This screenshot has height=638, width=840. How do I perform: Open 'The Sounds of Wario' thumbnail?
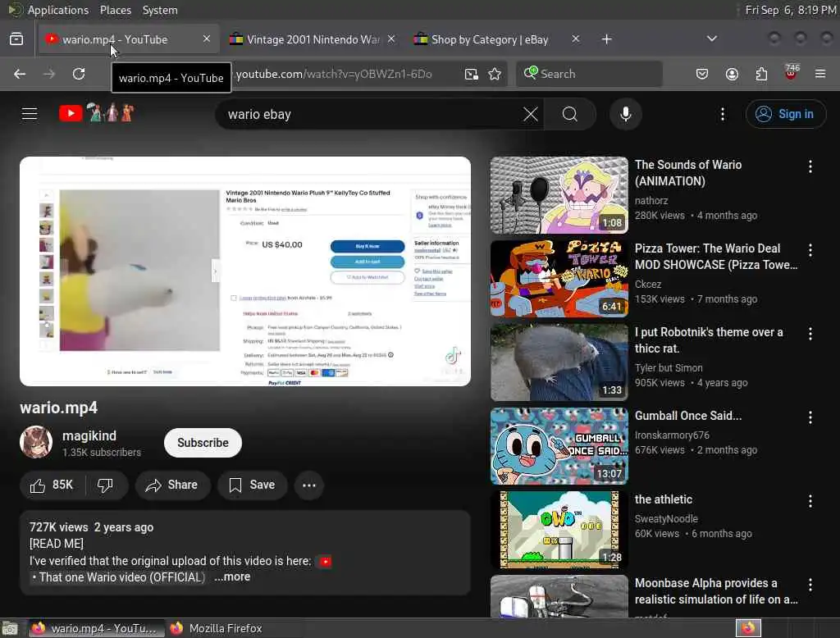(559, 195)
